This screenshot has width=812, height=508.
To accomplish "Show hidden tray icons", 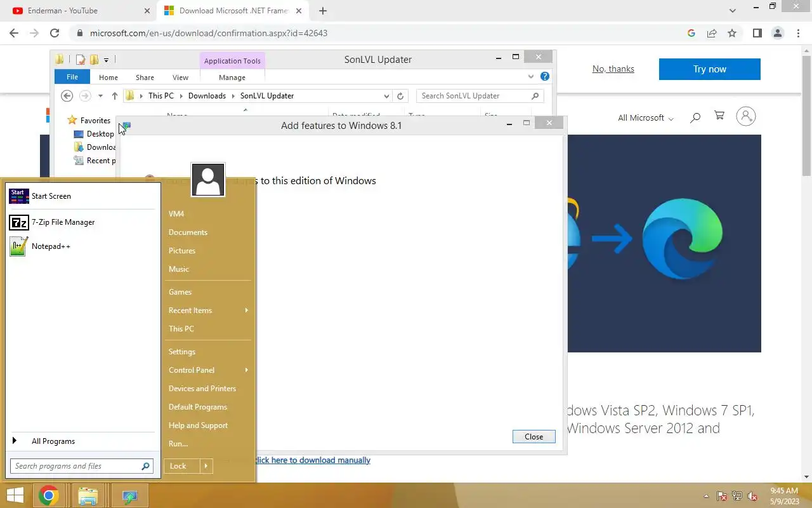I will (x=707, y=497).
